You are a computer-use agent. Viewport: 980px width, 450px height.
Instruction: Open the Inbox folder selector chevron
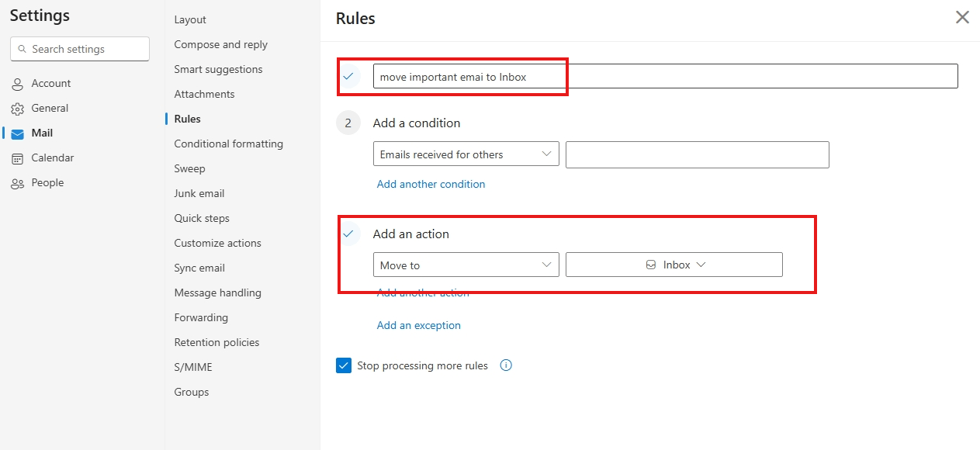coord(701,264)
